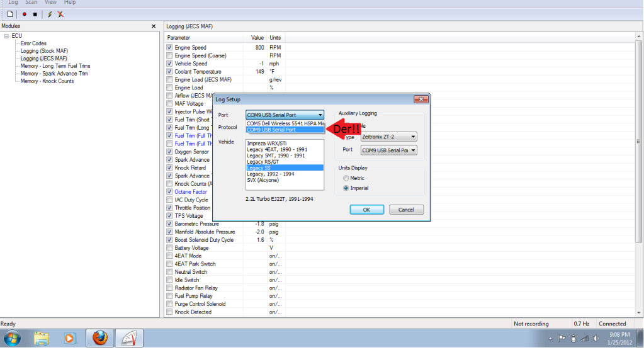Start recording with the red dot icon
Screen dimensions: 644x362
(x=24, y=14)
